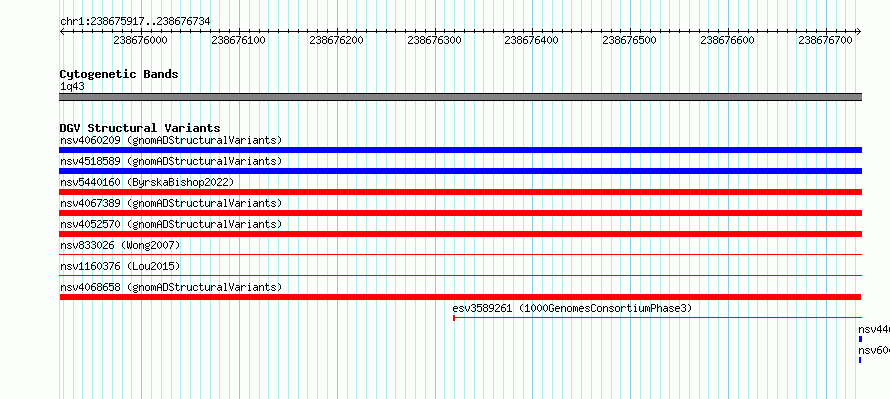This screenshot has width=890, height=399.
Task: Open the nsv833026 (Wong2007) label
Action: pos(120,245)
